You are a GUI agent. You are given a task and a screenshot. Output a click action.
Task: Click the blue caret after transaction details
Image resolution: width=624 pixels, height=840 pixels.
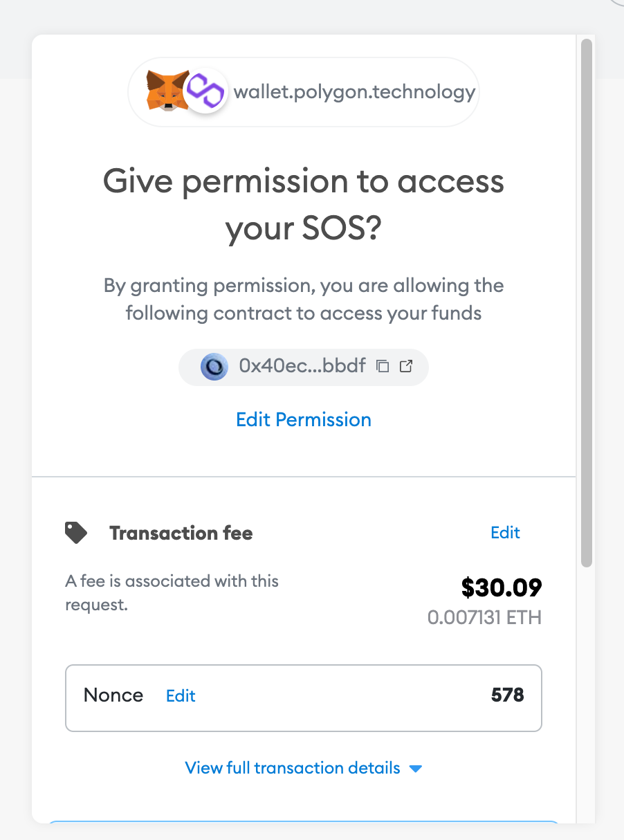416,769
